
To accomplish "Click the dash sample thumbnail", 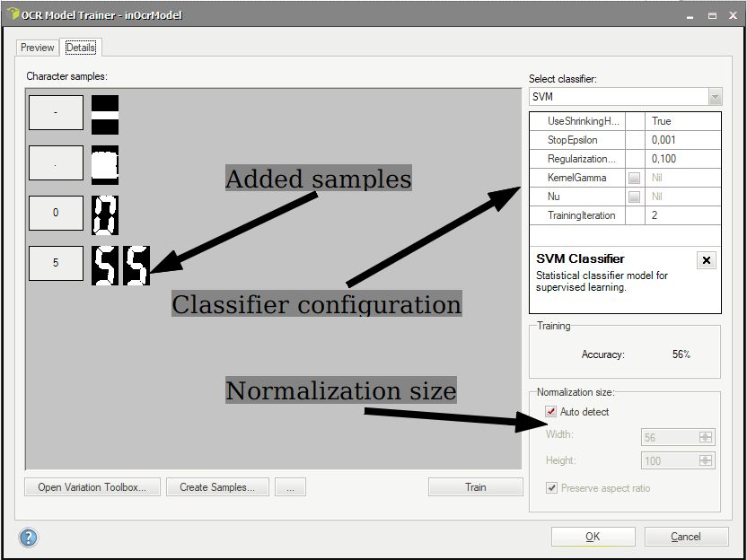I will (x=105, y=115).
